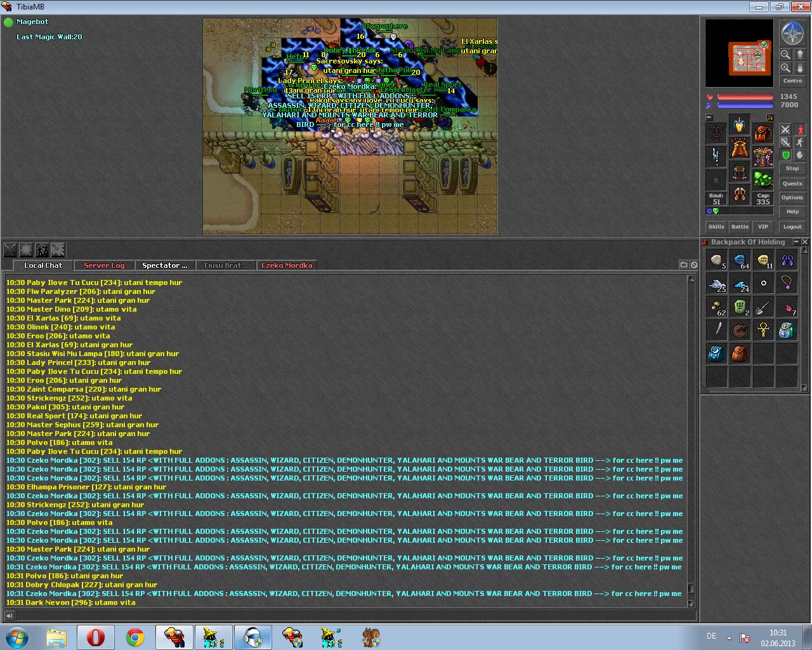The image size is (812, 650).
Task: Open Google Chrome from the taskbar
Action: point(134,637)
